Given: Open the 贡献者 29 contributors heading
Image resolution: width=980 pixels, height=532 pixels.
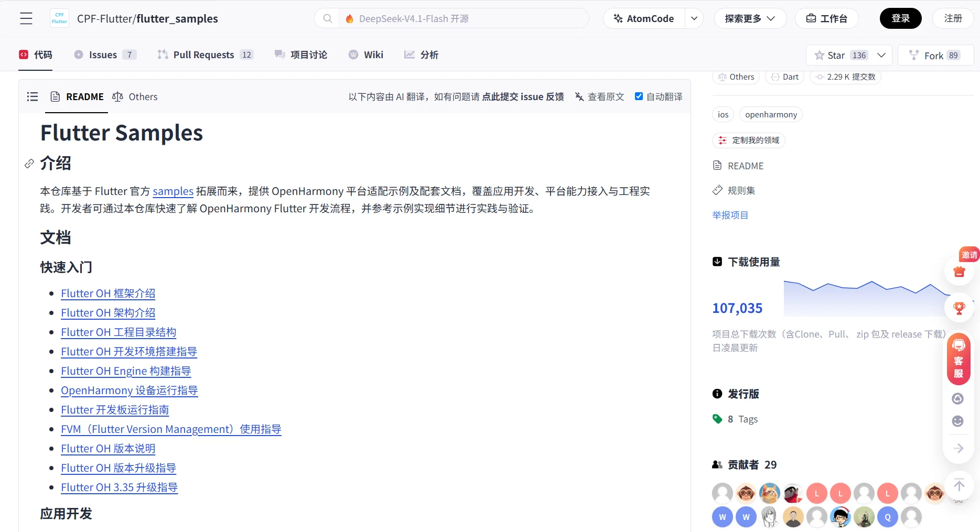Looking at the screenshot, I should [745, 464].
